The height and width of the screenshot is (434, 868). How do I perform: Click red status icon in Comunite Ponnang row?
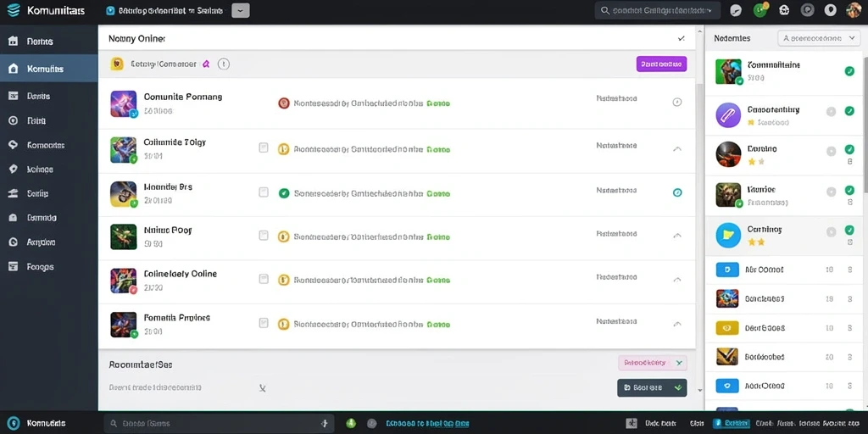tap(283, 103)
